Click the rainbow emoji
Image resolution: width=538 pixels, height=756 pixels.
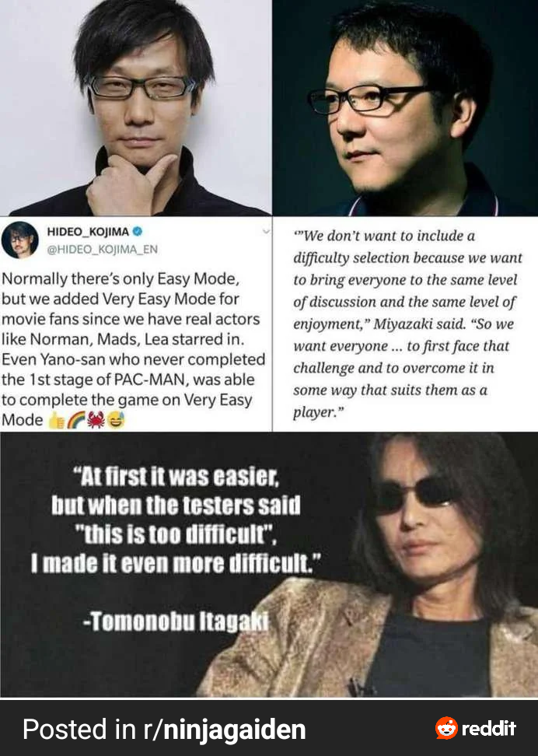[x=75, y=421]
